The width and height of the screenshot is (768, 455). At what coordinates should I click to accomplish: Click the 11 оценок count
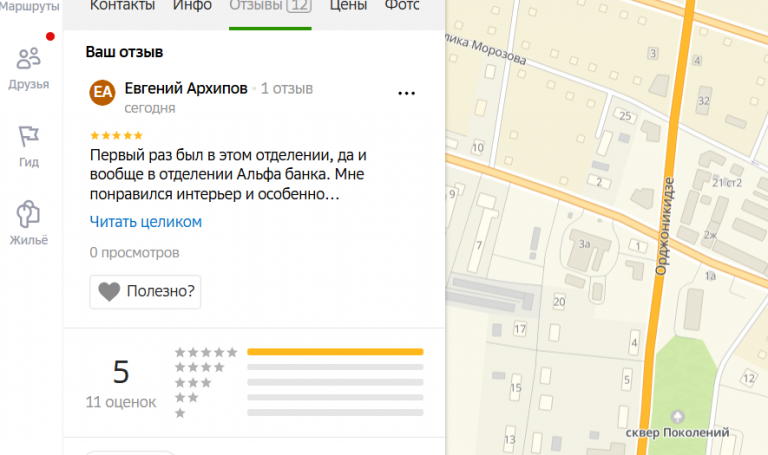click(121, 402)
